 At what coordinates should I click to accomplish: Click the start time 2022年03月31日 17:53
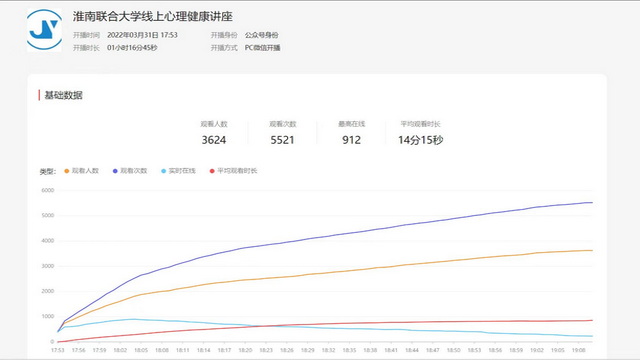click(x=142, y=35)
